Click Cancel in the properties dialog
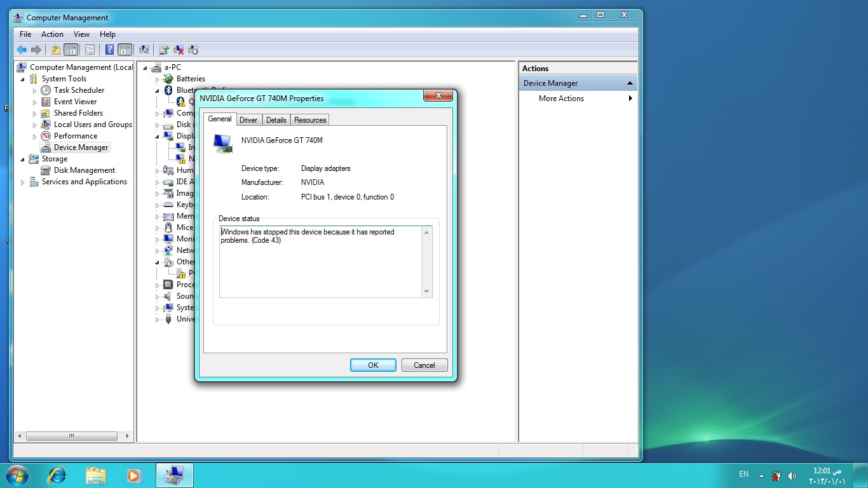This screenshot has width=868, height=488. tap(424, 365)
